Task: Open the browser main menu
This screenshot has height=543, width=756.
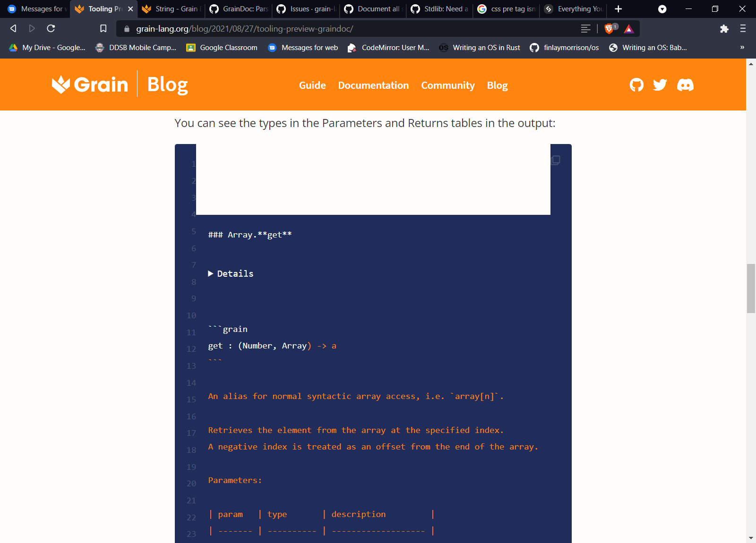Action: tap(743, 29)
